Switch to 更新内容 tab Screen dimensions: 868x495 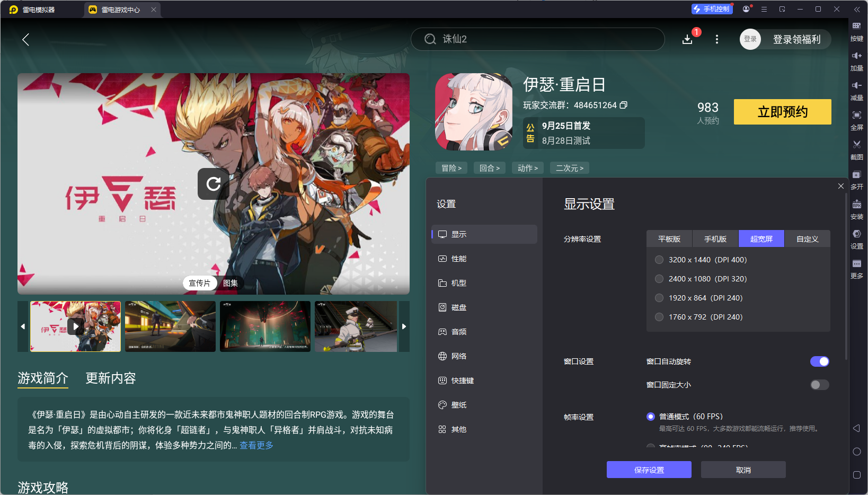click(x=111, y=378)
